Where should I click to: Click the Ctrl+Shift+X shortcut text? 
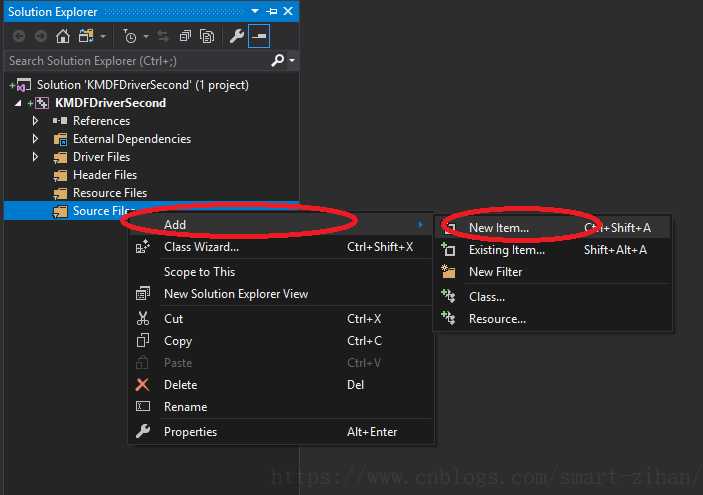(x=380, y=247)
